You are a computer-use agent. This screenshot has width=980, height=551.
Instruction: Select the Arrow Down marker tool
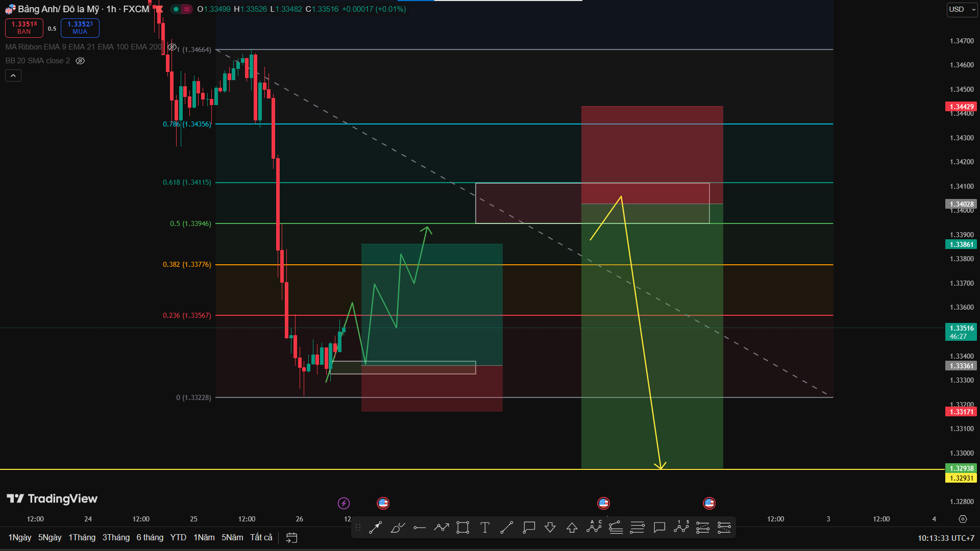550,528
